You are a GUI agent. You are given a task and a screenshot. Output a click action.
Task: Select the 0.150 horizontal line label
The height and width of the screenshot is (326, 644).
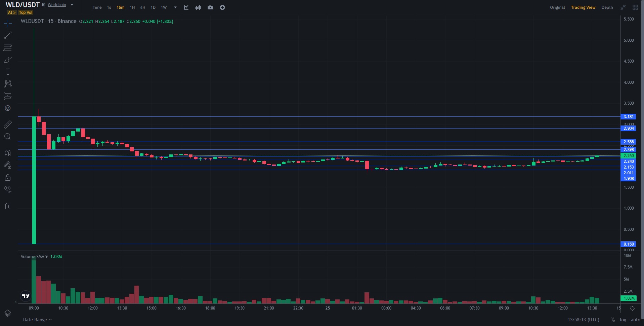pos(628,244)
